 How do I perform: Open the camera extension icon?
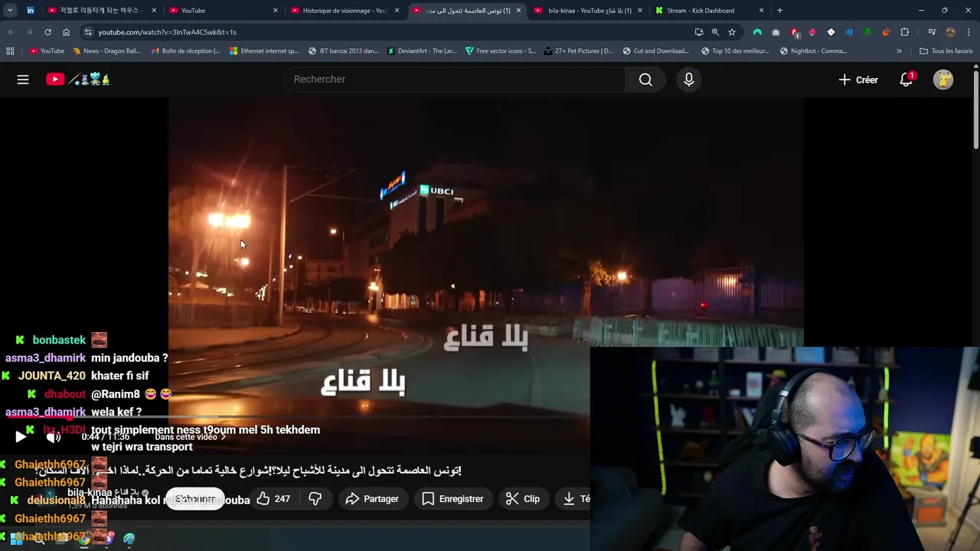pyautogui.click(x=776, y=32)
